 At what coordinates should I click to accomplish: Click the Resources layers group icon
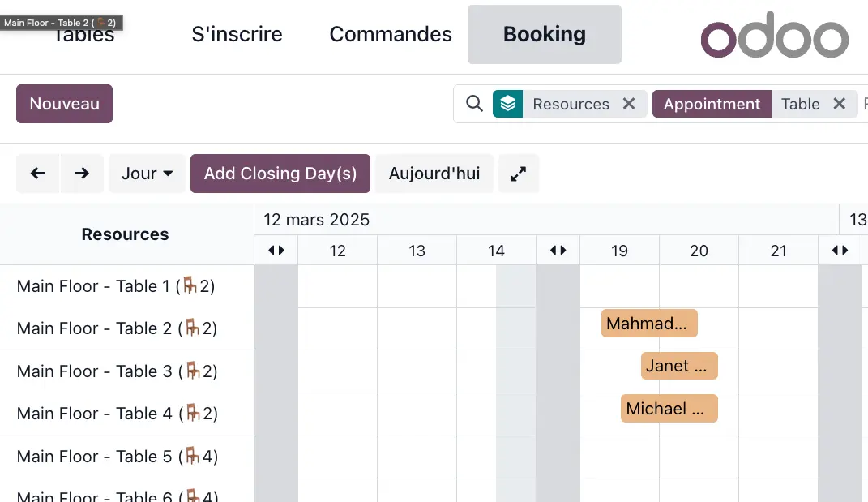[508, 104]
